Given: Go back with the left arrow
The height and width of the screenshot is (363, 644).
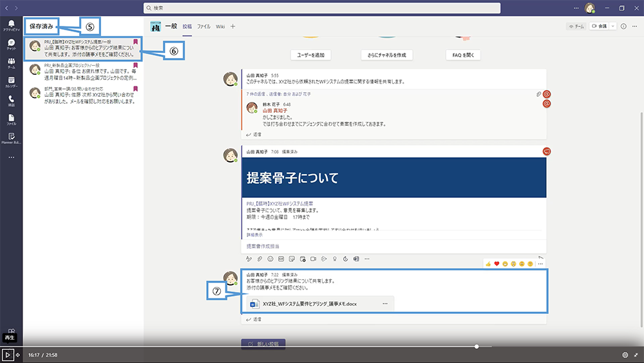Looking at the screenshot, I should 6,8.
